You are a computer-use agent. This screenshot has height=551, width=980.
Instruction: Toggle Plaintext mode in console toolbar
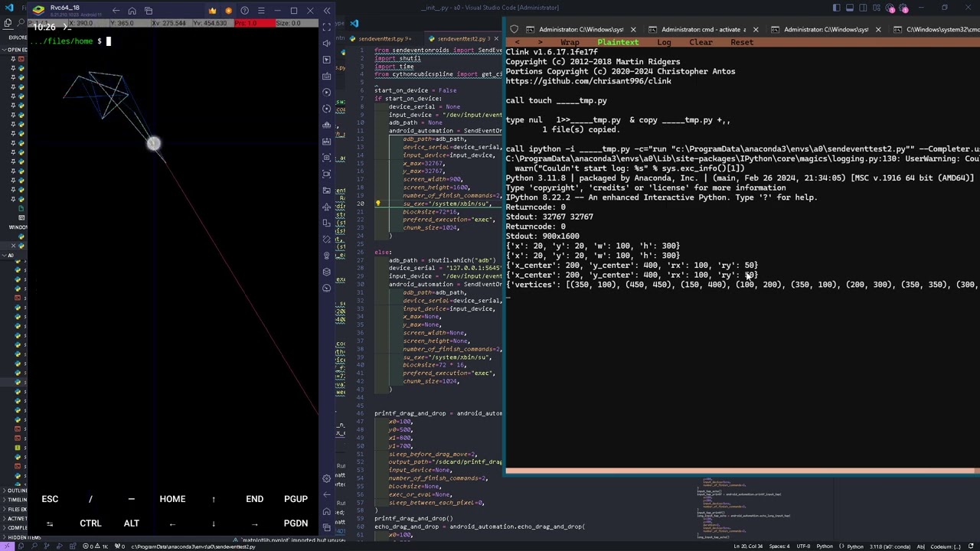(x=618, y=43)
